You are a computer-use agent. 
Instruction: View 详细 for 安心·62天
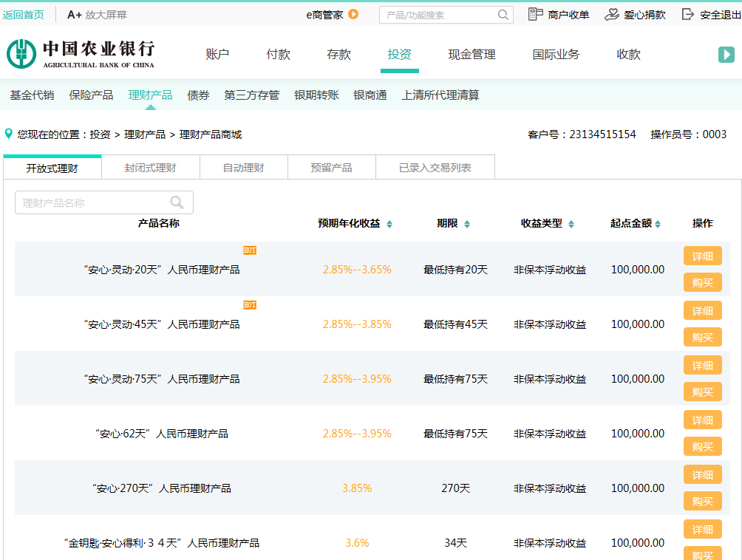click(703, 420)
